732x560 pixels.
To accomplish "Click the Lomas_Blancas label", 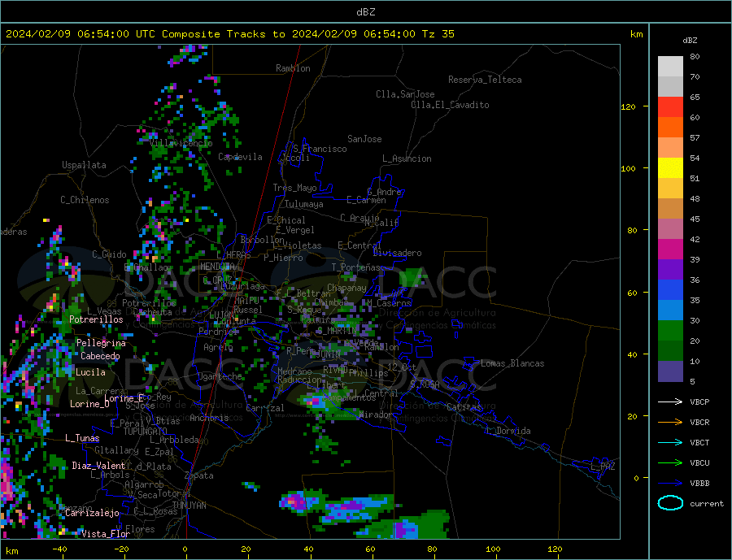I will [512, 363].
